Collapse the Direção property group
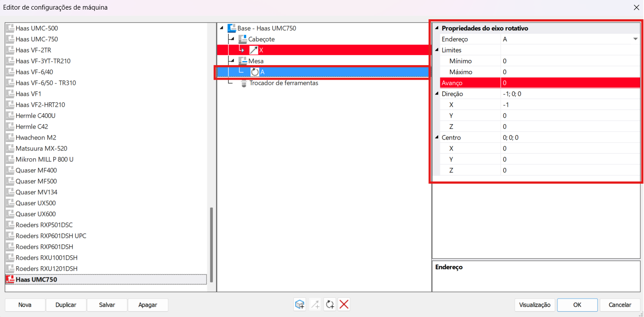Viewport: 644px width, 317px height. point(437,94)
